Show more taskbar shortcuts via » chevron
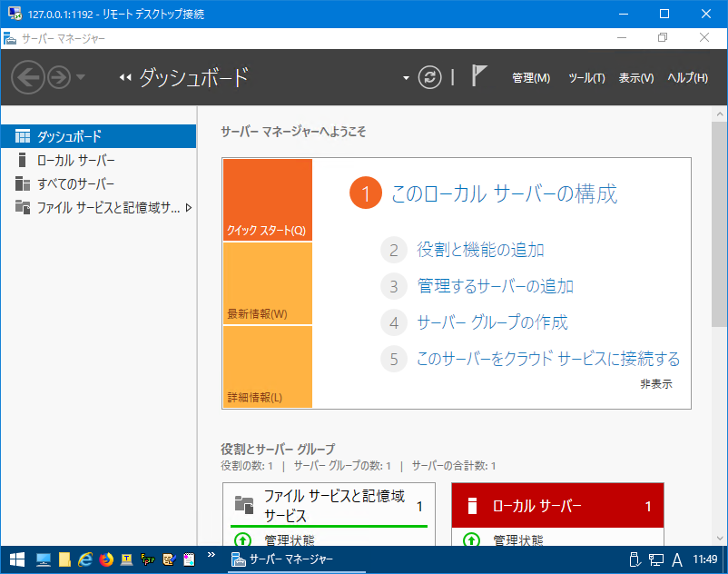The image size is (728, 574). coord(212,555)
